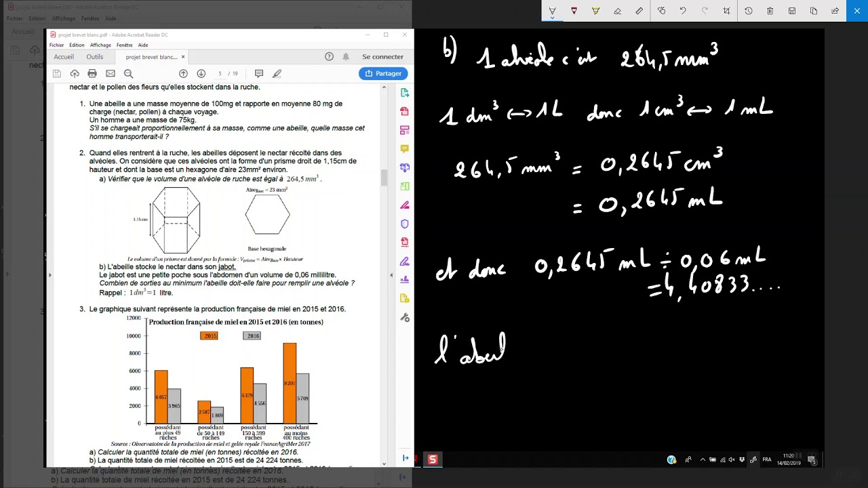Open the Protect shield tool in sidebar
868x488 pixels.
pos(405,224)
